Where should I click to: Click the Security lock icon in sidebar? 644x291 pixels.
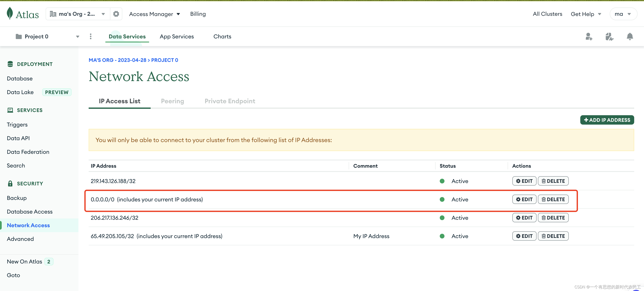click(x=10, y=183)
